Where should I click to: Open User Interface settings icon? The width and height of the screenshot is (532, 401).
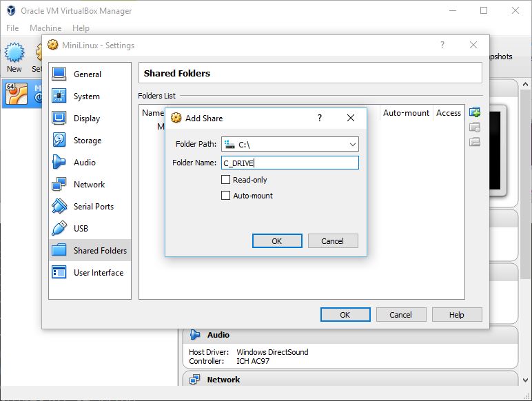click(59, 272)
